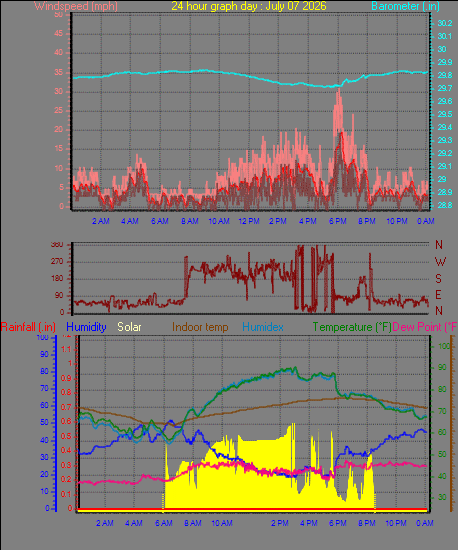Click the Humidex legend label
458x550 pixels.
point(263,327)
